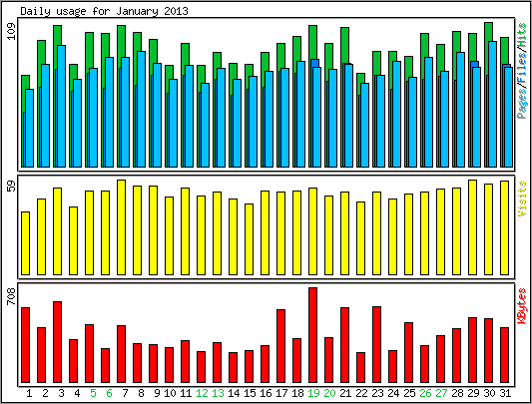The image size is (532, 404).
Task: Click day label '7' on the x-axis
Action: point(125,393)
